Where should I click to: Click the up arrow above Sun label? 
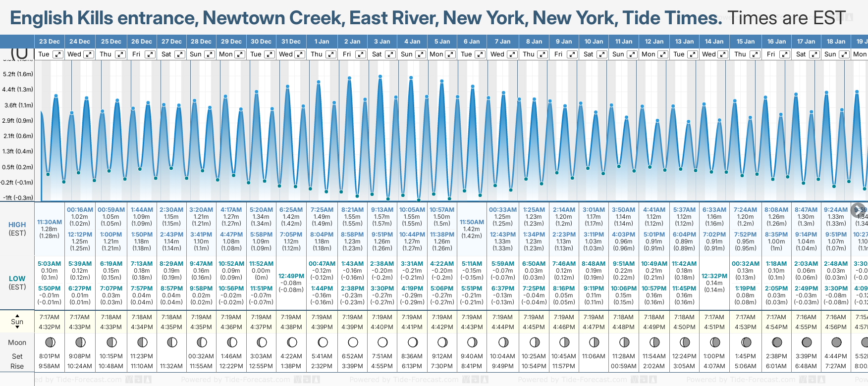[17, 315]
